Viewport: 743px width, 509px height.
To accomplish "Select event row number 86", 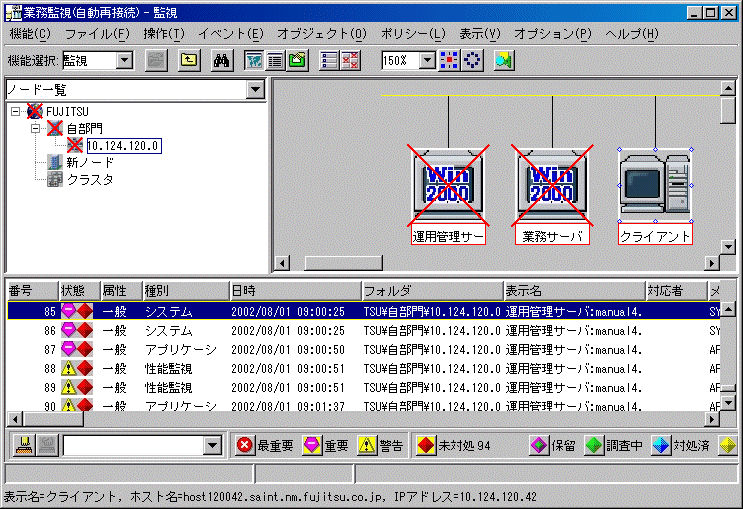I will click(363, 330).
